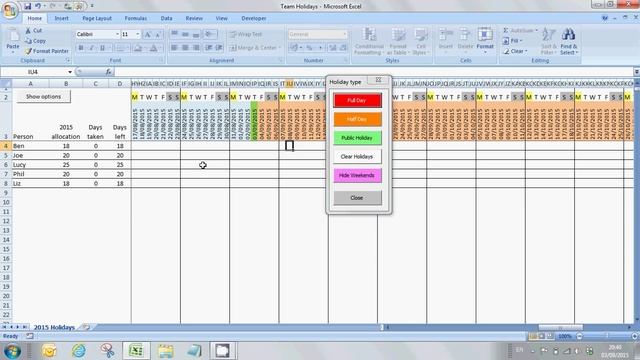This screenshot has width=640, height=360.
Task: Click the orange Half Day button
Action: click(357, 119)
